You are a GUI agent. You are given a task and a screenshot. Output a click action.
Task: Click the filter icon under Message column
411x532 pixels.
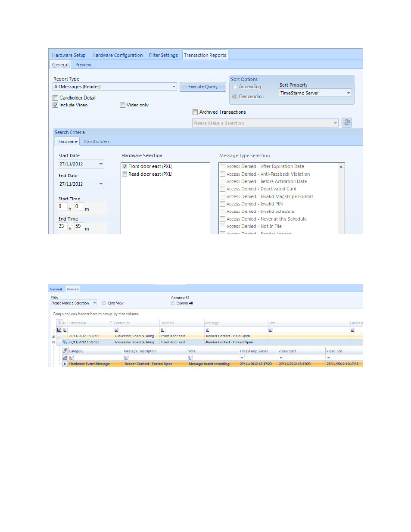(208, 330)
